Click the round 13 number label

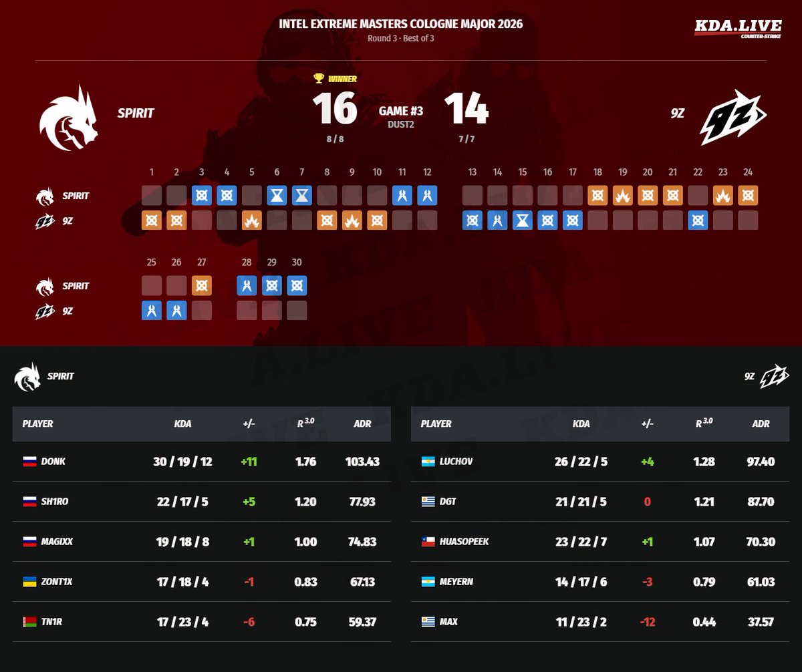click(x=473, y=172)
